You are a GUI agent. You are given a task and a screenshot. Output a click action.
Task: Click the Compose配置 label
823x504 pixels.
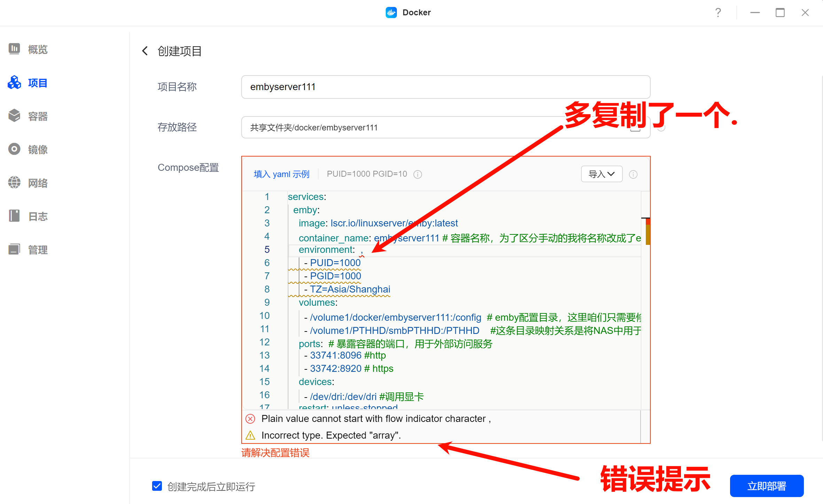tap(188, 168)
